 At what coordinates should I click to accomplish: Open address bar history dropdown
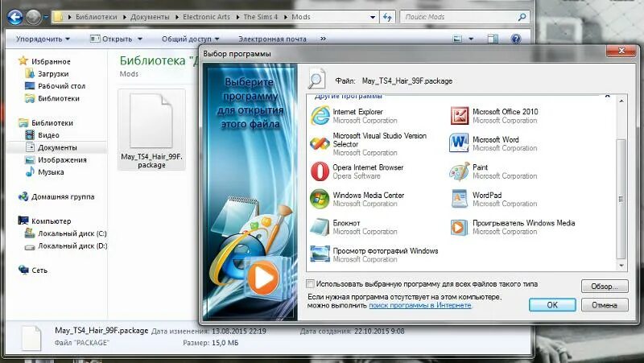[373, 17]
